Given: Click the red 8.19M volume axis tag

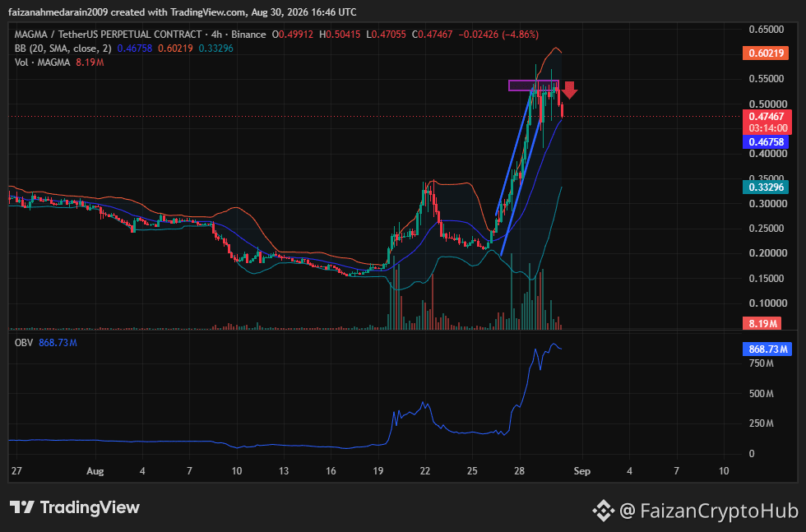Looking at the screenshot, I should tap(762, 323).
